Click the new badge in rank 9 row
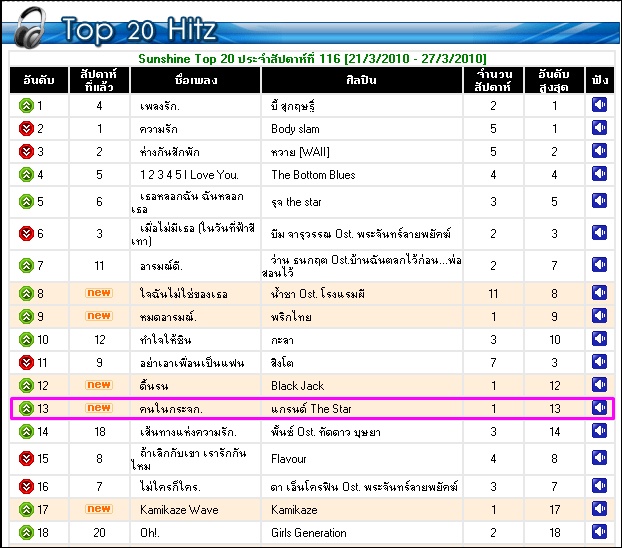 coord(99,316)
